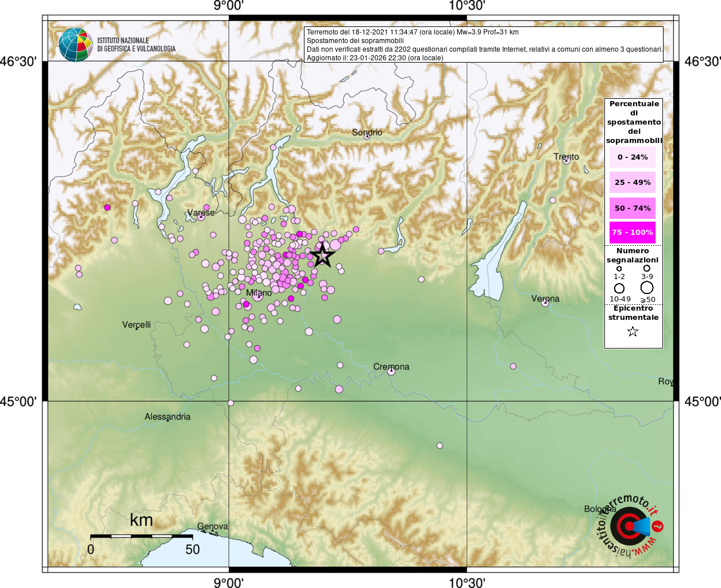721x588 pixels.
Task: Click the 'Terremoto del 18-12-2021' title line
Action: (412, 32)
